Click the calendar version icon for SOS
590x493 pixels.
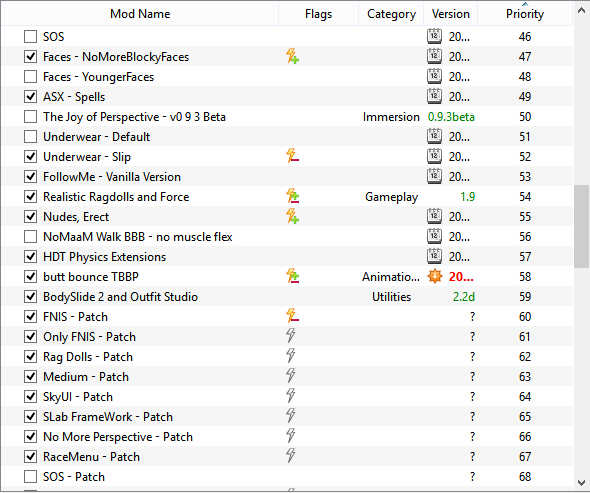(434, 37)
